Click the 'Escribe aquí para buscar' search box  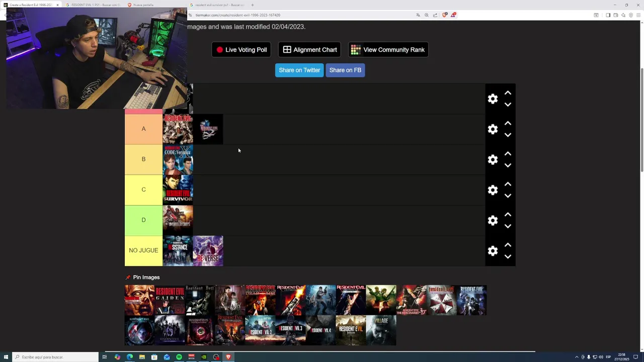(x=55, y=357)
